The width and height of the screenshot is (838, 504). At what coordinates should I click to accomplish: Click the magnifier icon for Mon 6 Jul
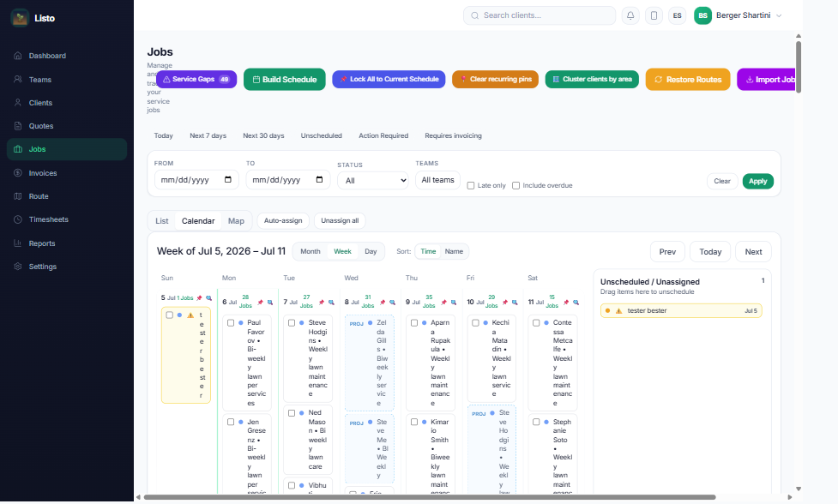pos(270,303)
